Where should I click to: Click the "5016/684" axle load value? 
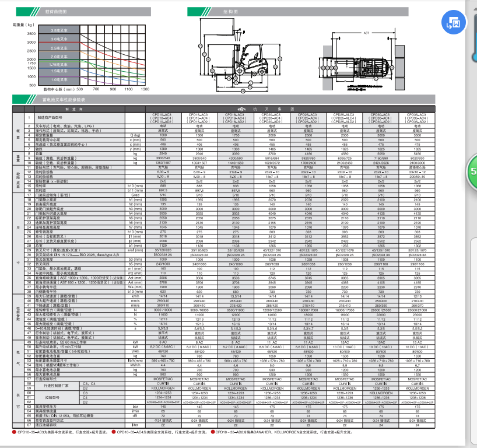(x=272, y=158)
